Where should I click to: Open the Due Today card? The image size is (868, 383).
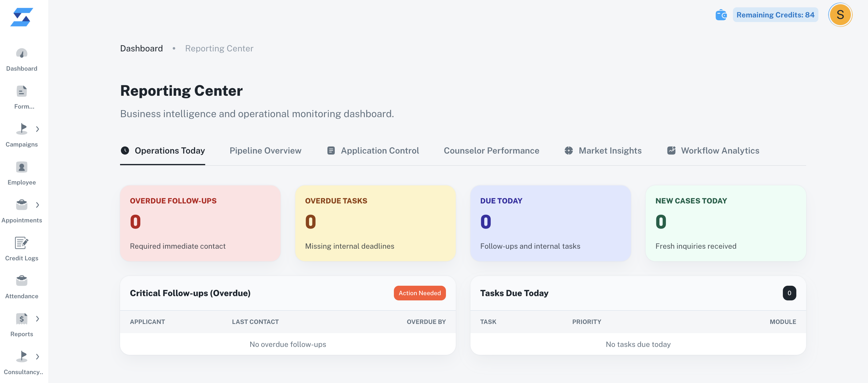click(550, 223)
